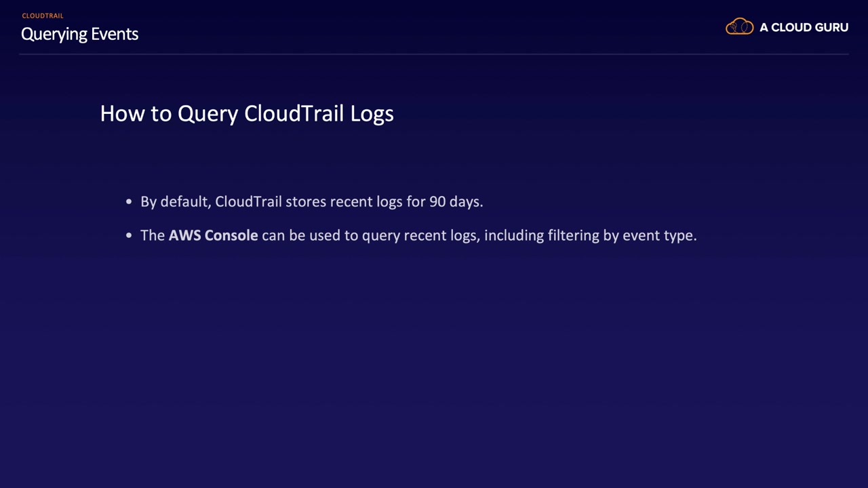Image resolution: width=868 pixels, height=488 pixels.
Task: Click the word "Logs" in the heading
Action: pyautogui.click(x=372, y=114)
